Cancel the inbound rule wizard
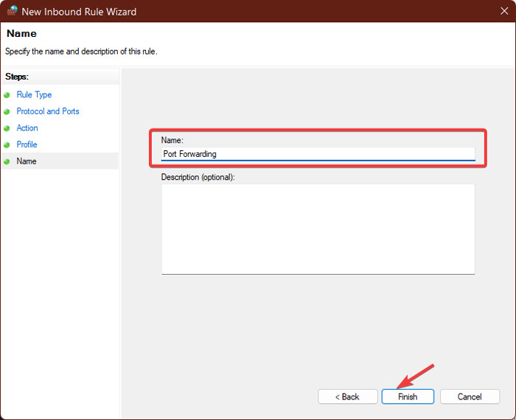Viewport: 516px width, 420px height. pos(470,396)
